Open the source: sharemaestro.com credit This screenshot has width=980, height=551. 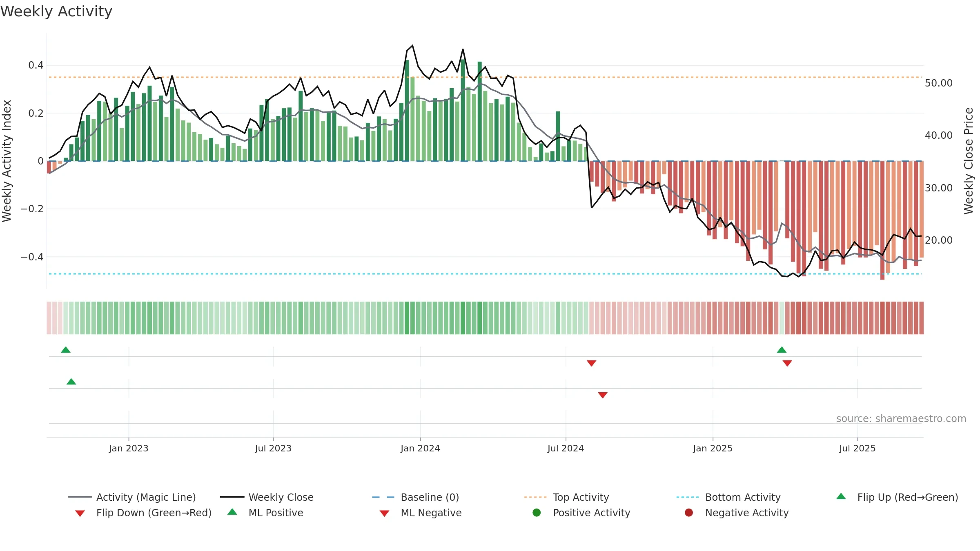click(901, 419)
